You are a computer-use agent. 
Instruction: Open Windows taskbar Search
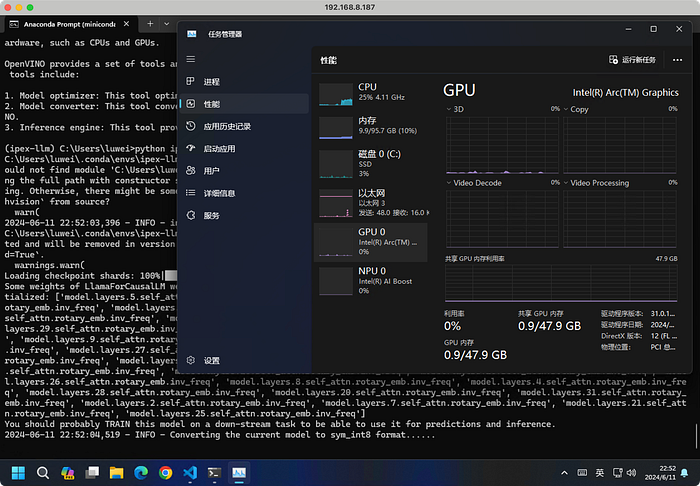point(43,473)
